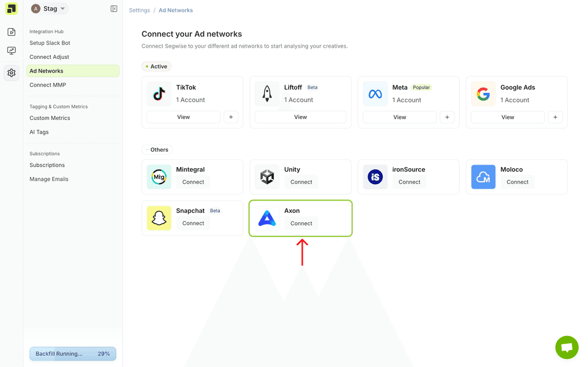View Liftoff account
Image resolution: width=588 pixels, height=367 pixels.
pos(300,117)
